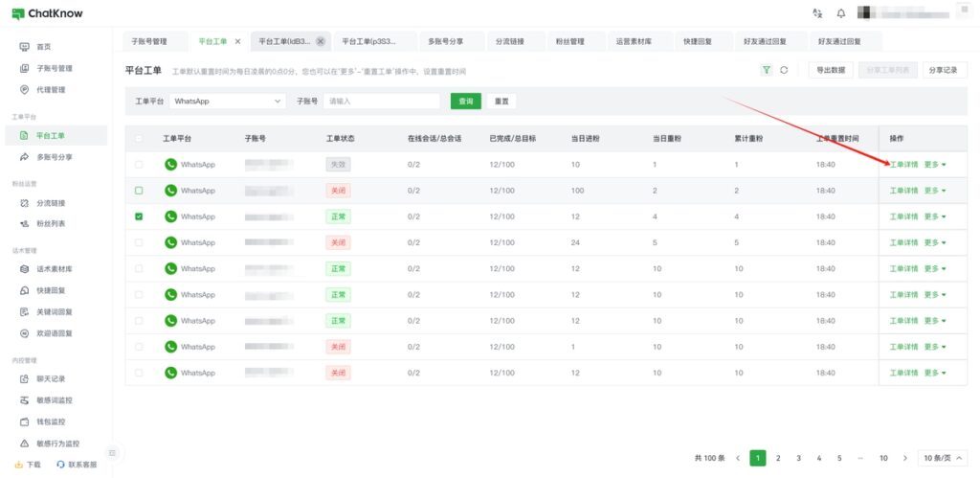Tick the checkbox of the 失效 row
This screenshot has height=478, width=980.
(x=139, y=165)
